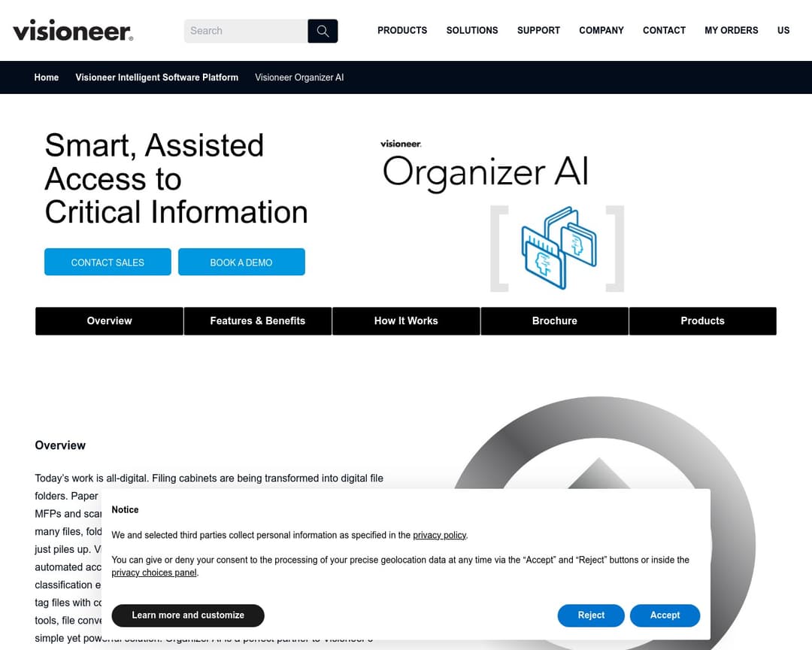Viewport: 812px width, 650px height.
Task: Reject the cookie consent
Action: click(x=591, y=615)
